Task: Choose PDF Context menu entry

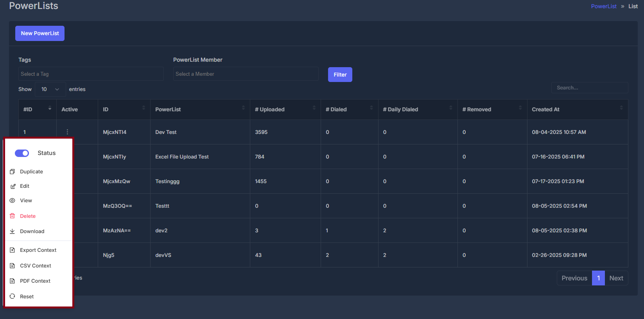Action: click(x=35, y=281)
